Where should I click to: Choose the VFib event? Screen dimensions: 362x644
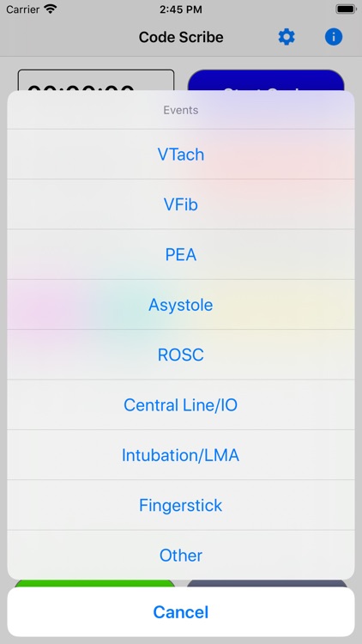[x=181, y=204]
